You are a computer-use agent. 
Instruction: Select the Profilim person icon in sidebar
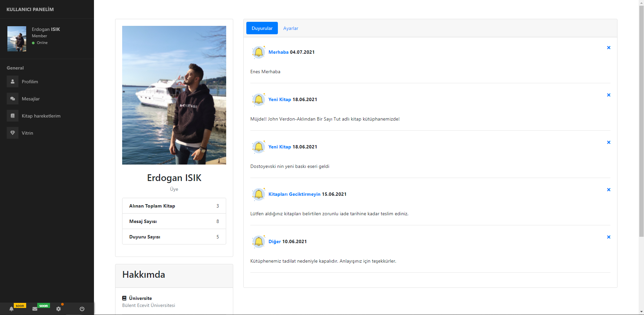click(12, 82)
